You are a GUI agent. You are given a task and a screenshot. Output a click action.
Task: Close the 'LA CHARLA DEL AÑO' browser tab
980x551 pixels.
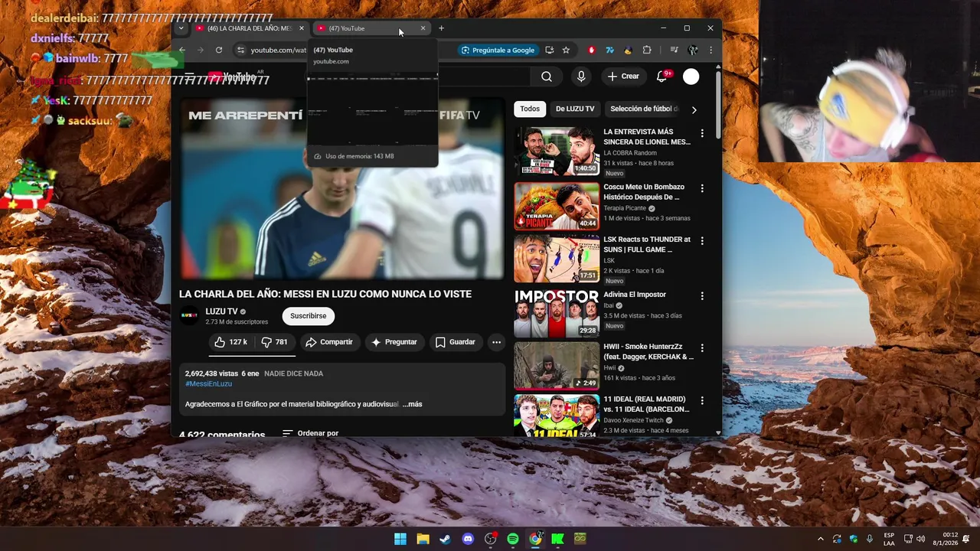pyautogui.click(x=301, y=28)
